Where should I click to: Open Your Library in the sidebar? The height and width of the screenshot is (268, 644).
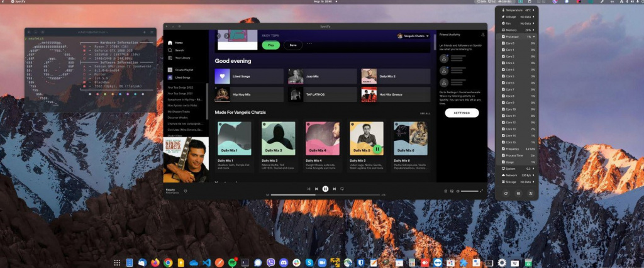[182, 57]
